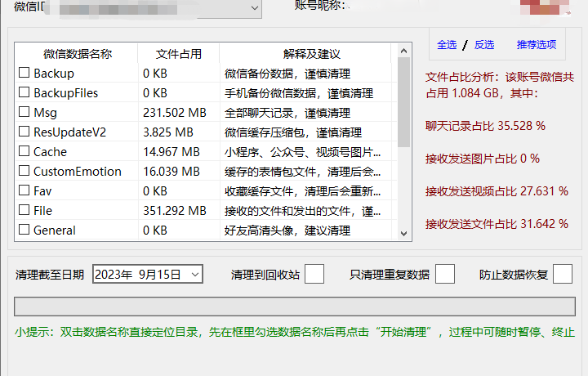Sort by the 文件占用 column header

coord(179,54)
